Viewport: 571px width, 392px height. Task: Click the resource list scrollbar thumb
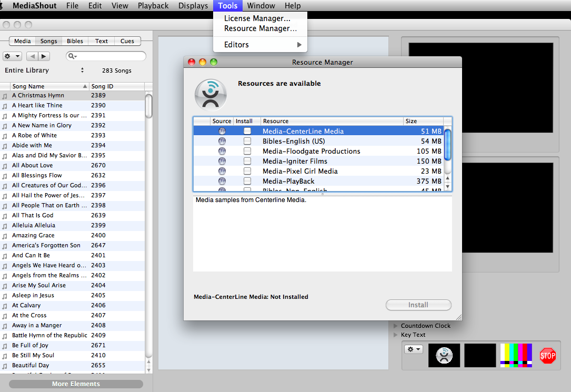tap(448, 145)
